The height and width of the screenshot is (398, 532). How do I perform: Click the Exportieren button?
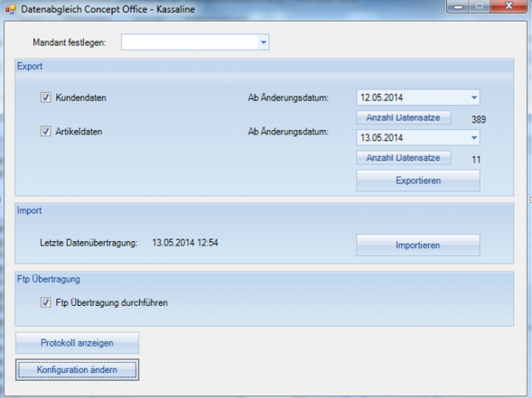(418, 180)
